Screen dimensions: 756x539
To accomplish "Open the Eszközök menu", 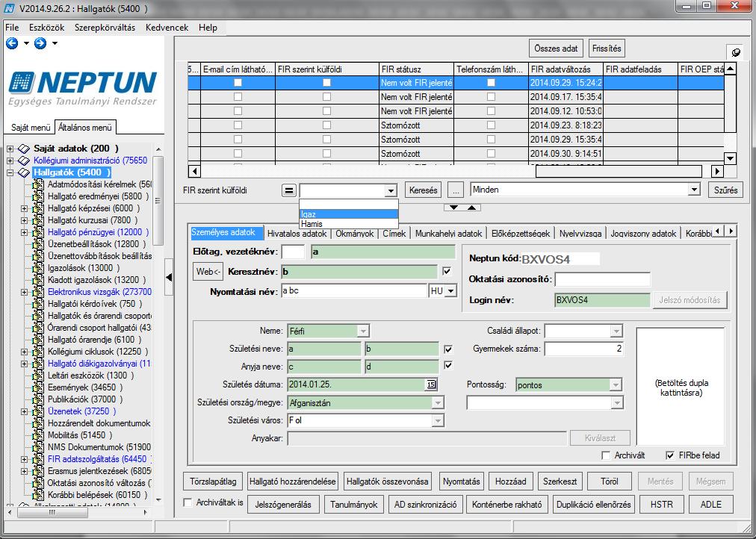I will click(47, 28).
